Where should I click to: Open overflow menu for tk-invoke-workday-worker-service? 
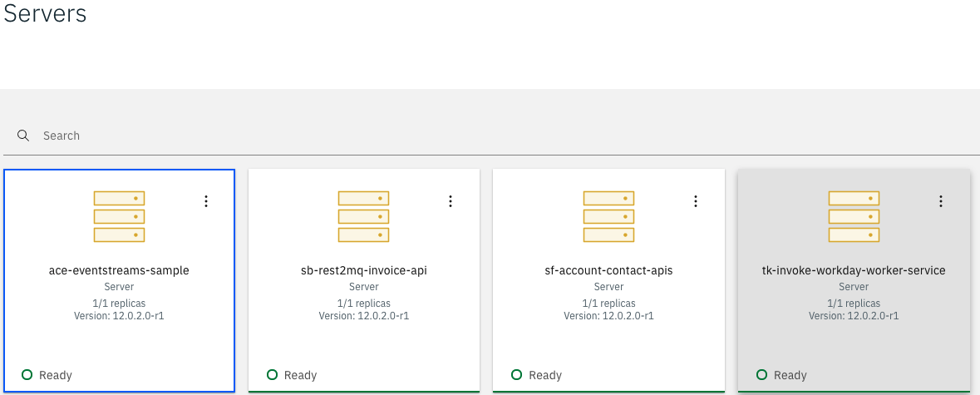point(941,201)
